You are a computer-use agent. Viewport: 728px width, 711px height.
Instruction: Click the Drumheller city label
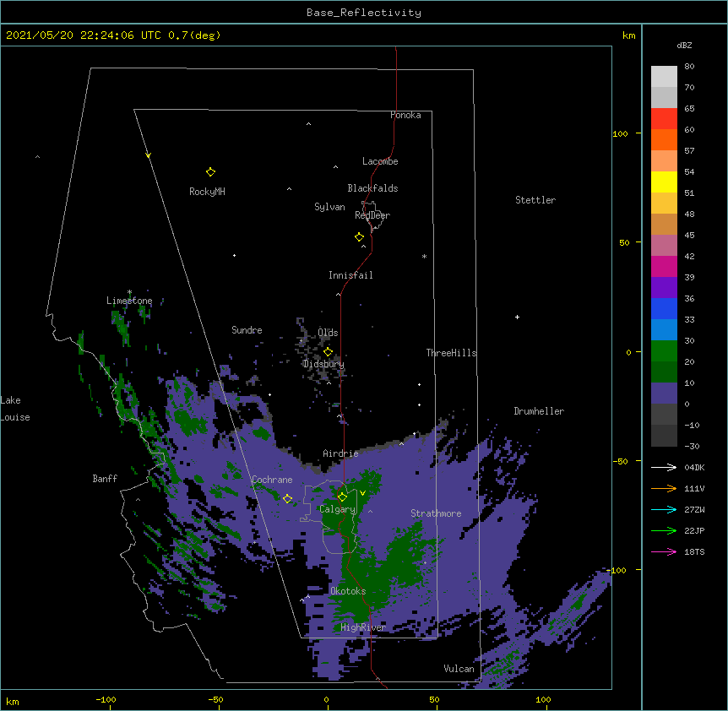point(539,411)
